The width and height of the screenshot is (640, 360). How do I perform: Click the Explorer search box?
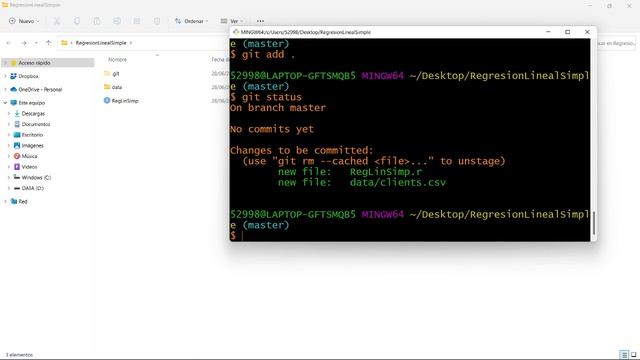pyautogui.click(x=616, y=43)
